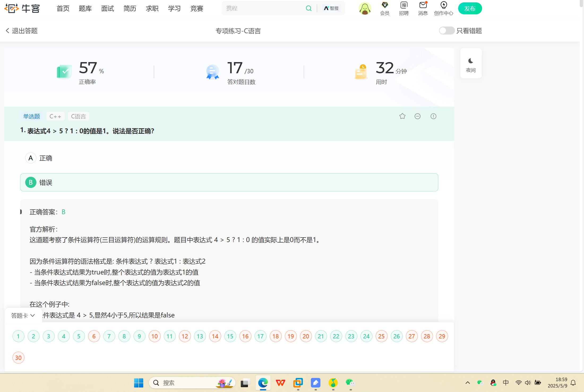The width and height of the screenshot is (584, 392).
Task: Click the 退出答题 back chevron
Action: pos(8,31)
